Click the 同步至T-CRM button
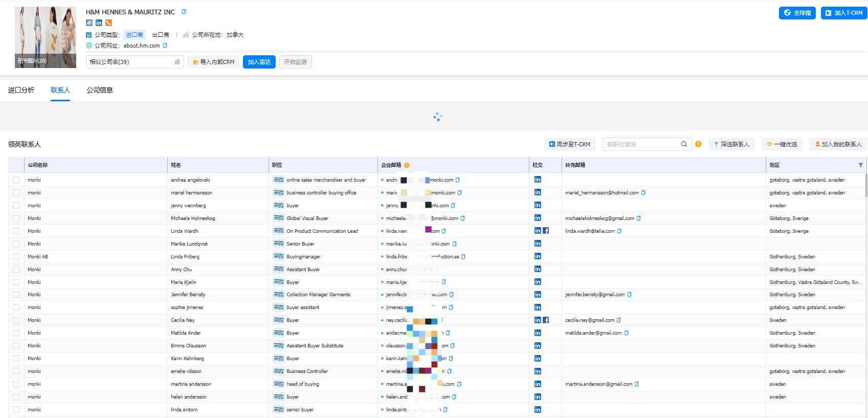868x418 pixels. click(570, 144)
